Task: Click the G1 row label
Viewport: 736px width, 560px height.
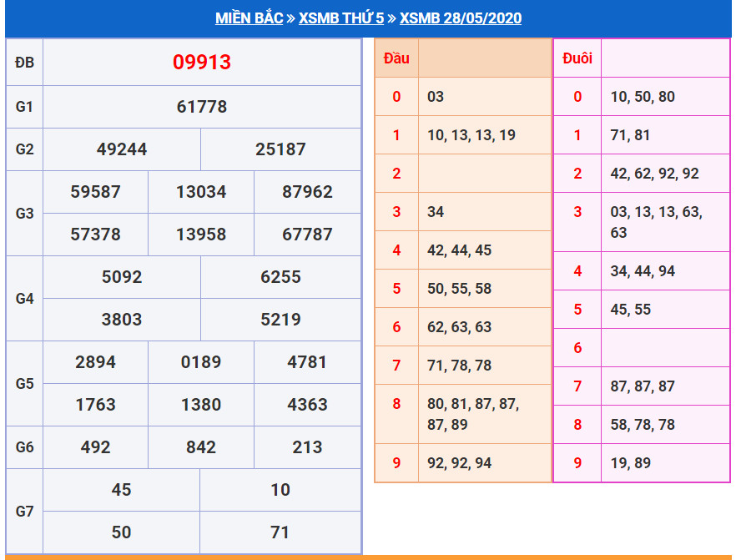Action: click(24, 107)
